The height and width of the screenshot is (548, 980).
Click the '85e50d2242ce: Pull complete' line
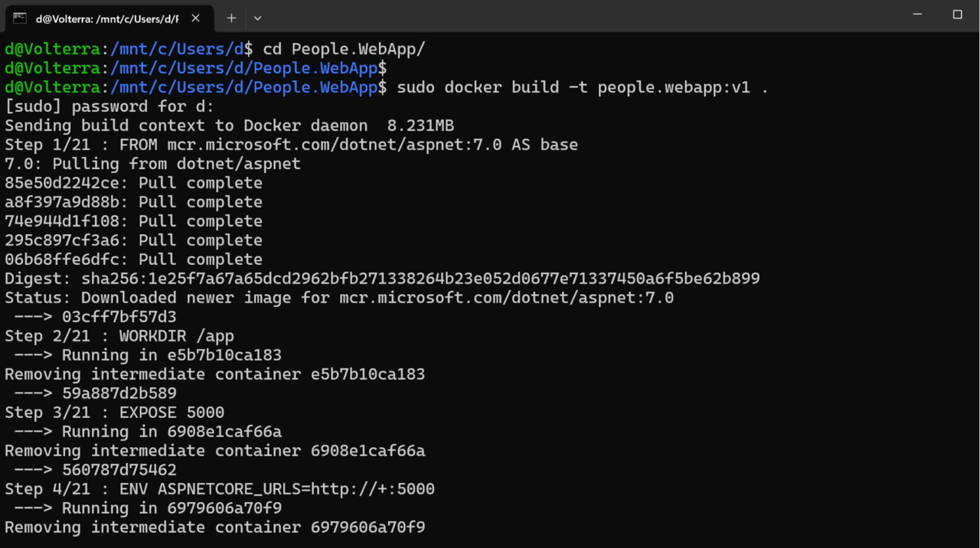pos(133,182)
